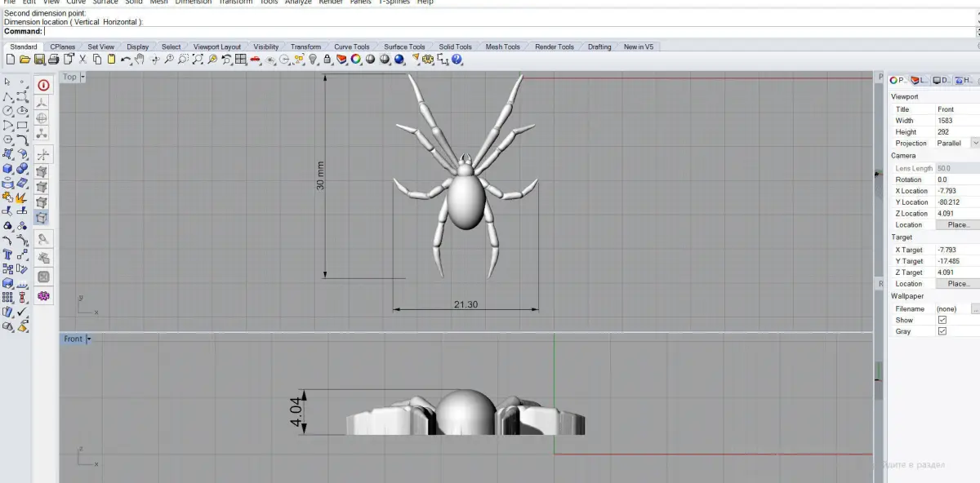This screenshot has width=980, height=483.
Task: Switch to the Help panel tab
Action: pos(963,80)
